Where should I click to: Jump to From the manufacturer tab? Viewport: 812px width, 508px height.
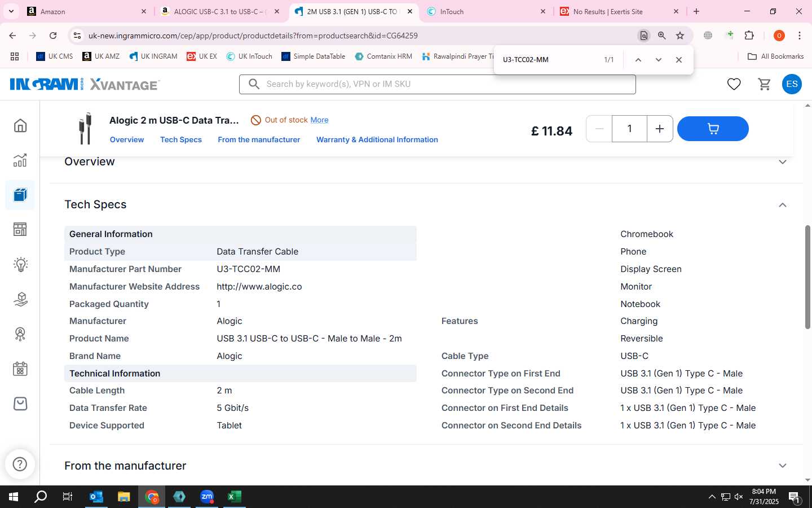point(259,140)
